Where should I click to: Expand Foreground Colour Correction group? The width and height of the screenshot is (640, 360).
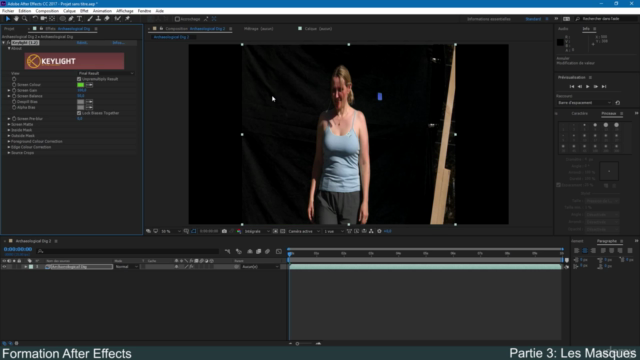(9, 142)
